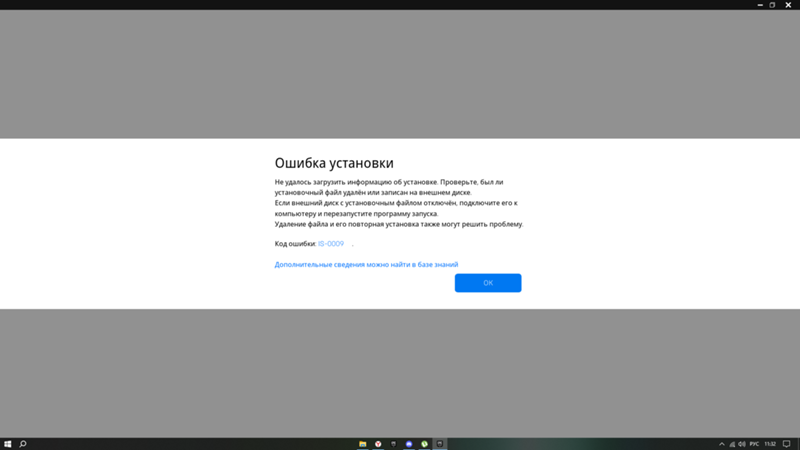Expand the hidden system tray icons
Viewport: 800px width, 450px height.
(x=722, y=443)
